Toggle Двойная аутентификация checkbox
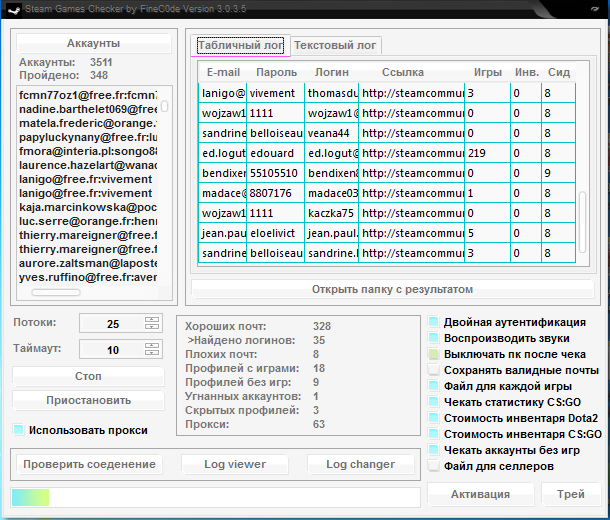 tap(433, 322)
